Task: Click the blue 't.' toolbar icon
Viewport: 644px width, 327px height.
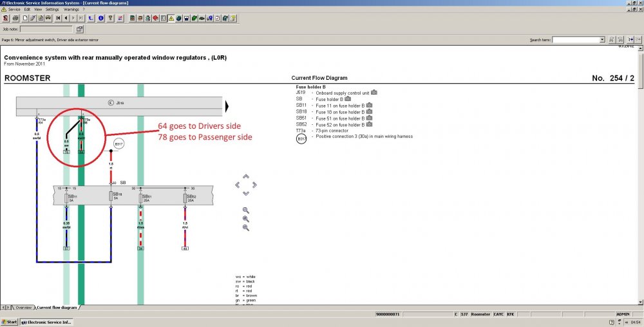Action: [x=91, y=18]
